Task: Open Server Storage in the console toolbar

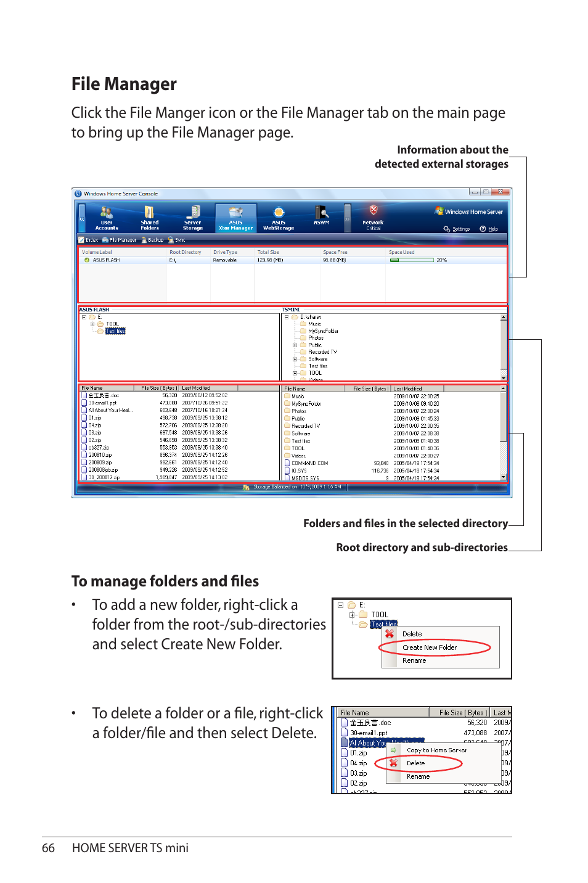Action: pyautogui.click(x=192, y=218)
